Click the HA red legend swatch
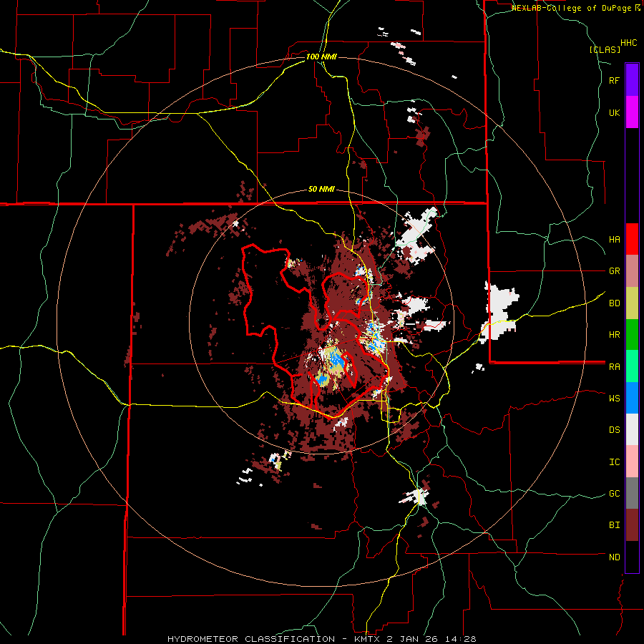 (632, 239)
